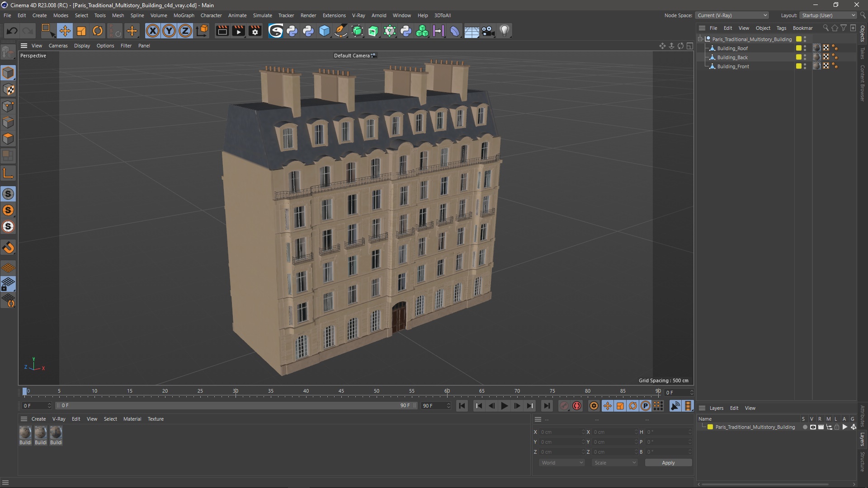This screenshot has width=868, height=488.
Task: Click the Camera object icon
Action: point(488,31)
